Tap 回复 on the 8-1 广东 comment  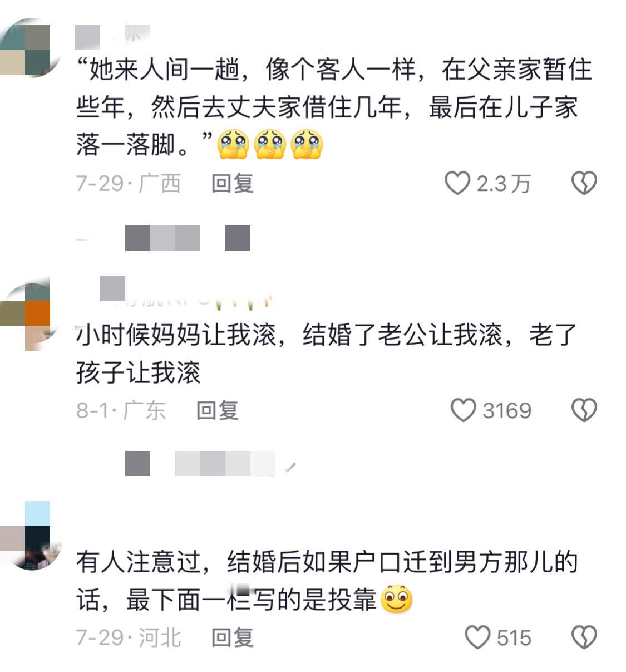pos(218,410)
